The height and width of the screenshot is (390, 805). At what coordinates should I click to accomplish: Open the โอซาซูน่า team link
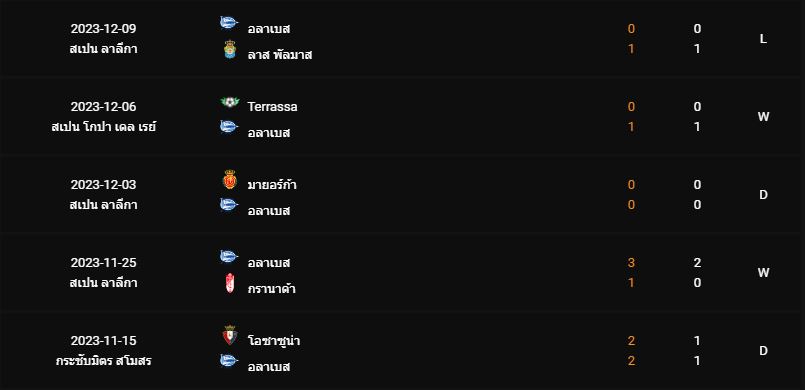point(274,341)
